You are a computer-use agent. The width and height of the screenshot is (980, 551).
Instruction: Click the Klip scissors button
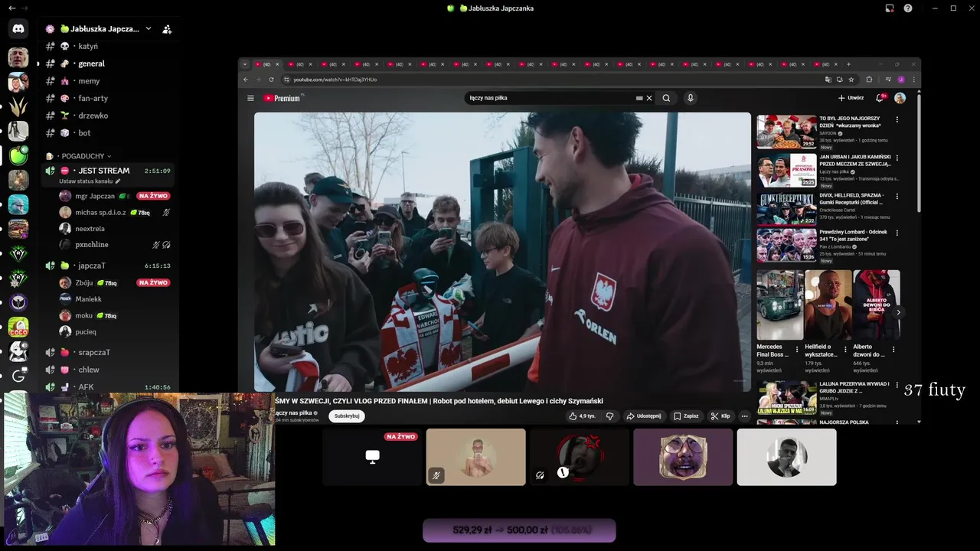[x=720, y=416]
